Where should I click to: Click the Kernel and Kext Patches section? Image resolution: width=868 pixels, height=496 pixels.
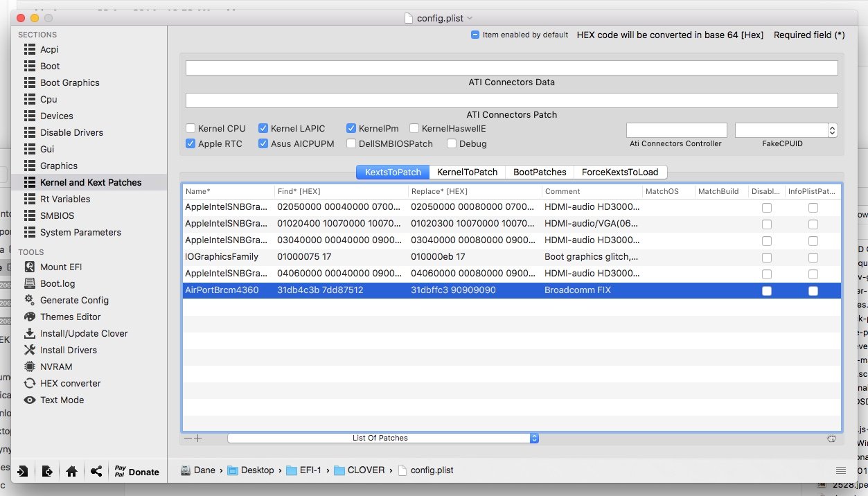(89, 182)
